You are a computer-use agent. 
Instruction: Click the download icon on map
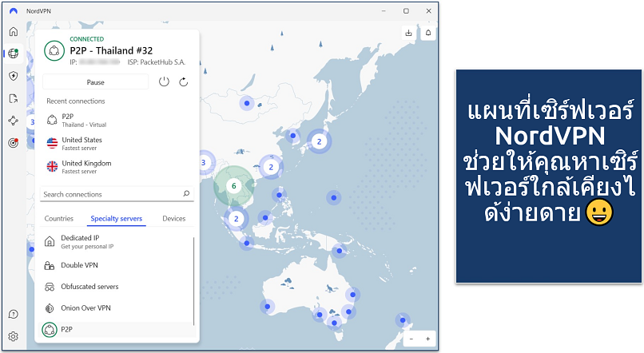[x=408, y=33]
